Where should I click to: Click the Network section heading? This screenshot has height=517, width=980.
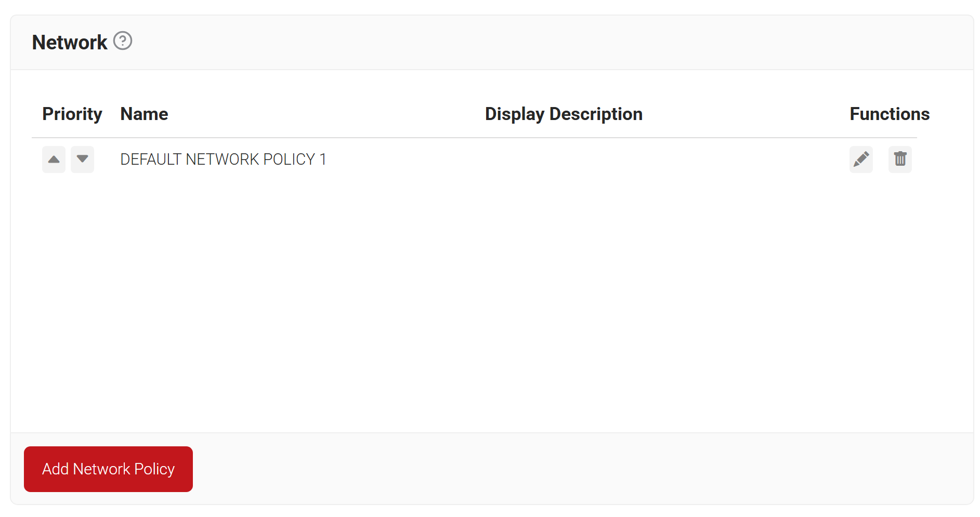70,42
